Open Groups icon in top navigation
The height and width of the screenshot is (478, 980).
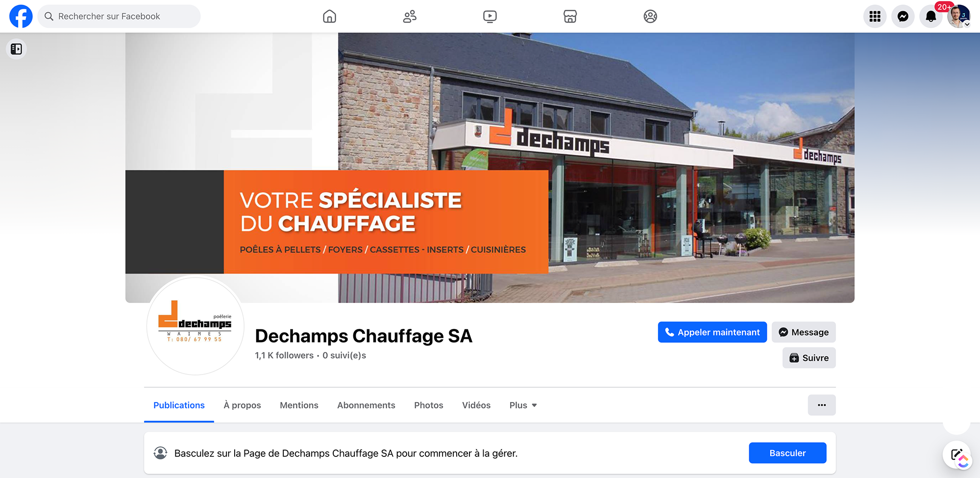(650, 16)
